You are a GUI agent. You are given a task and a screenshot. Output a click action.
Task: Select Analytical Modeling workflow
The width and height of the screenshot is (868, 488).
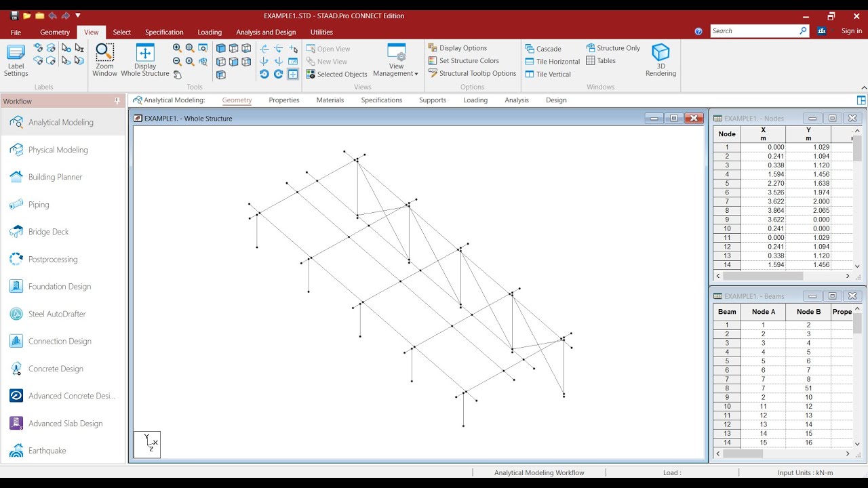coord(63,122)
